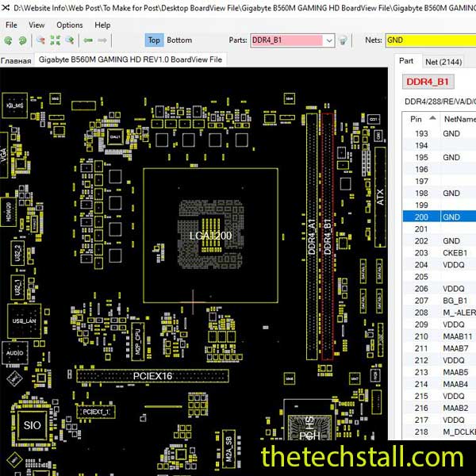This screenshot has width=476, height=476.
Task: Select the Gigabyte B560M GAMING HD BoardView tab
Action: tap(131, 59)
